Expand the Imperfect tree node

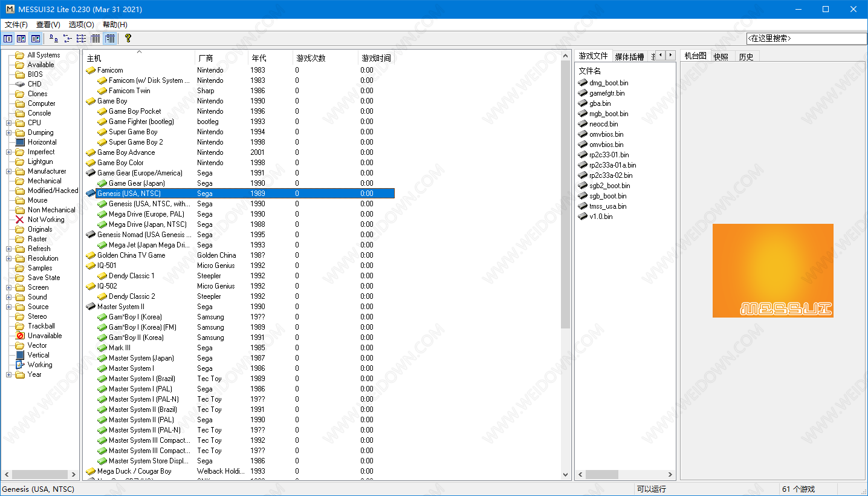tap(9, 152)
